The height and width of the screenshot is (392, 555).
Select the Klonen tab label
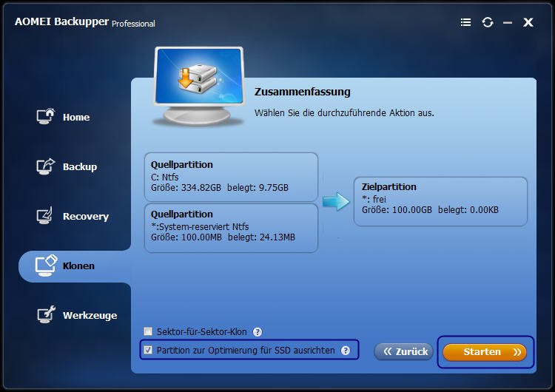(78, 266)
